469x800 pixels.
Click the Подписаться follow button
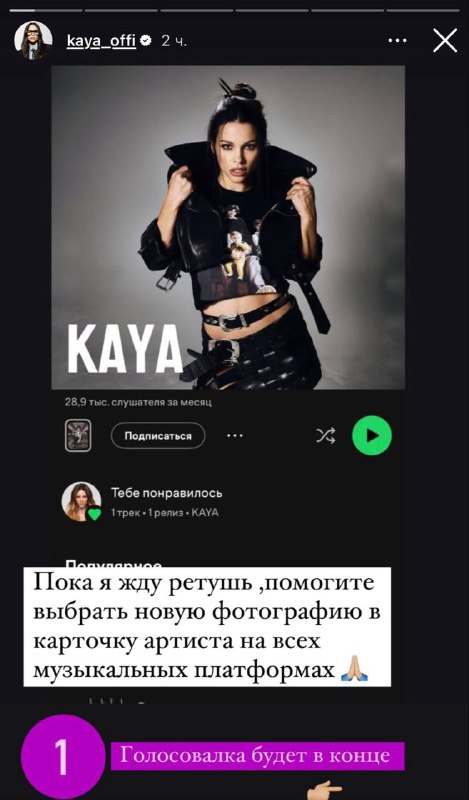pyautogui.click(x=158, y=436)
